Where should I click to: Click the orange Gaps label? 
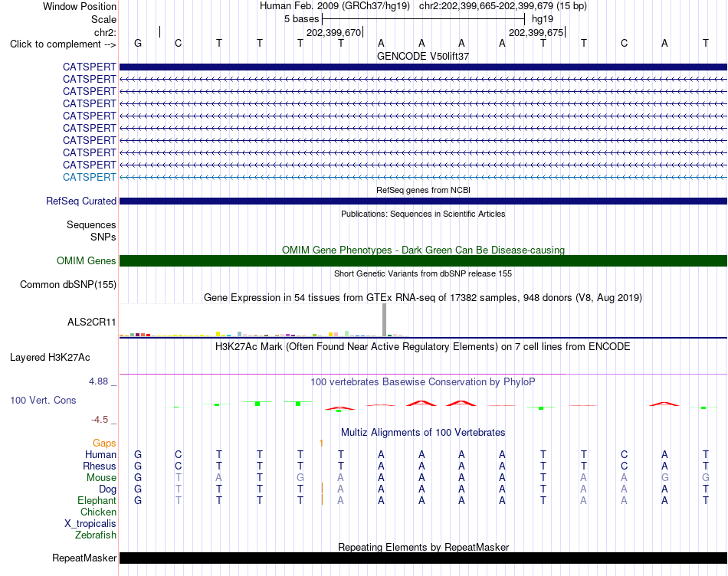(x=104, y=443)
